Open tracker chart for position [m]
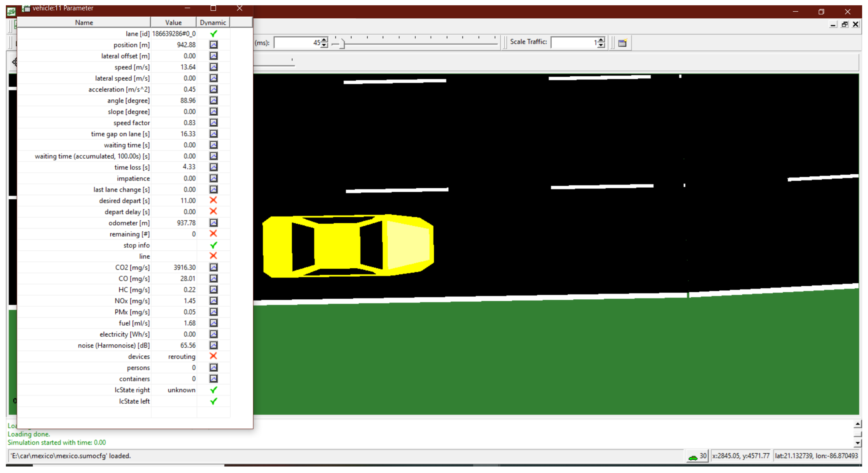The height and width of the screenshot is (473, 868). click(x=213, y=45)
